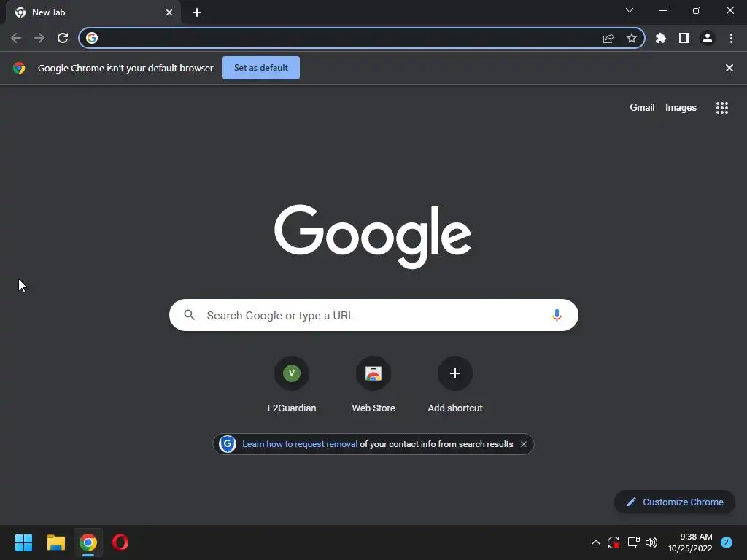Open the clock showing 9:38 AM
The height and width of the screenshot is (560, 747).
click(x=690, y=542)
